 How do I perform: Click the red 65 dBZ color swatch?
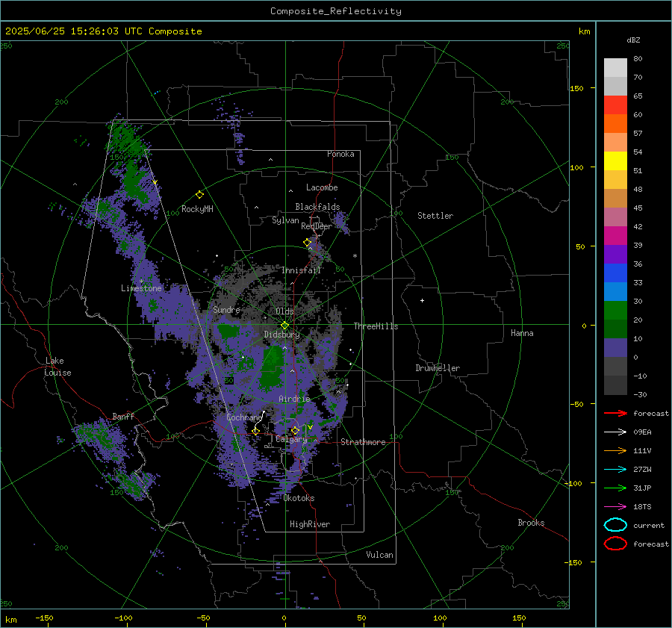click(615, 105)
